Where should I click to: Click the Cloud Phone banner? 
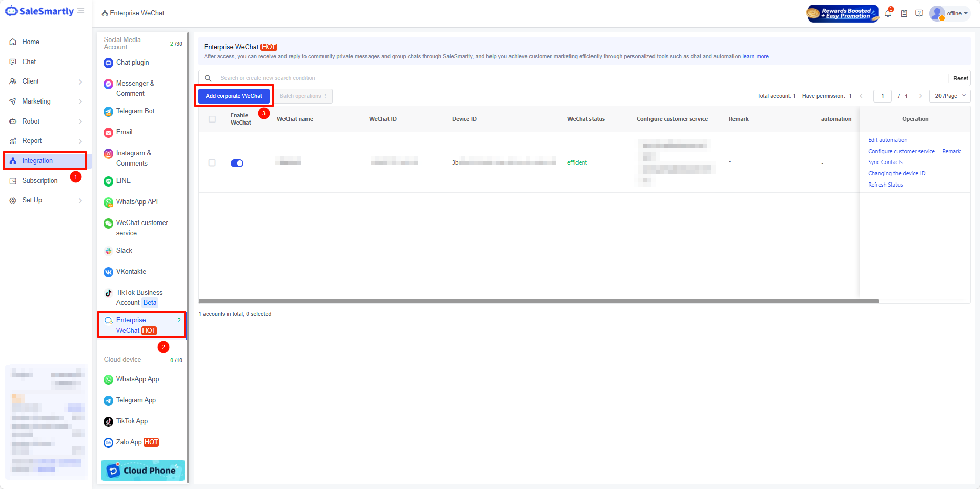coord(142,470)
